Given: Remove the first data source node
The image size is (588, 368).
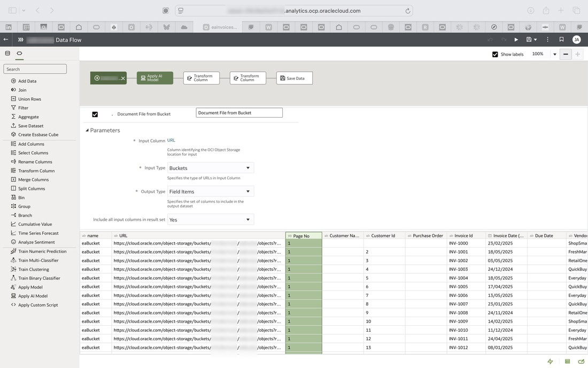Looking at the screenshot, I should coord(122,79).
